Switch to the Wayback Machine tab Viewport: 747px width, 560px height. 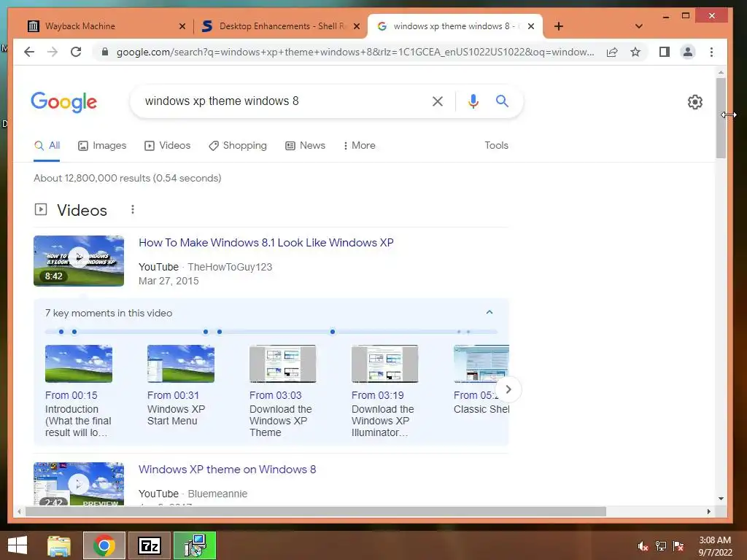[100, 26]
